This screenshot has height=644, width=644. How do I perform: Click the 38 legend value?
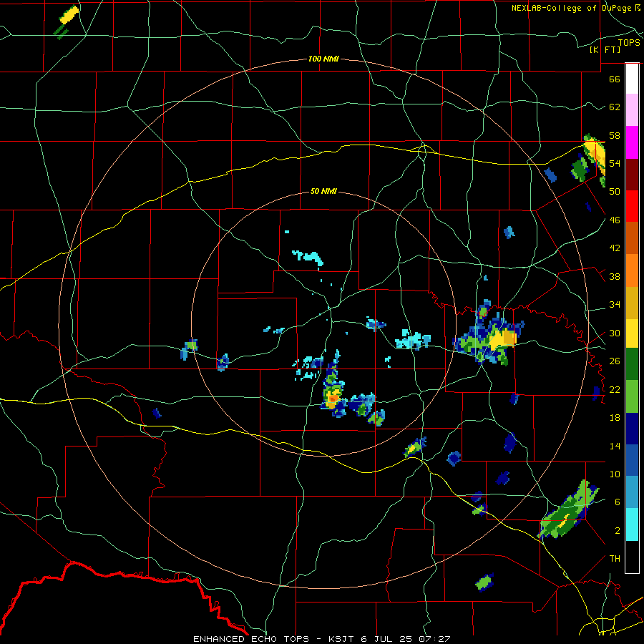coord(615,277)
